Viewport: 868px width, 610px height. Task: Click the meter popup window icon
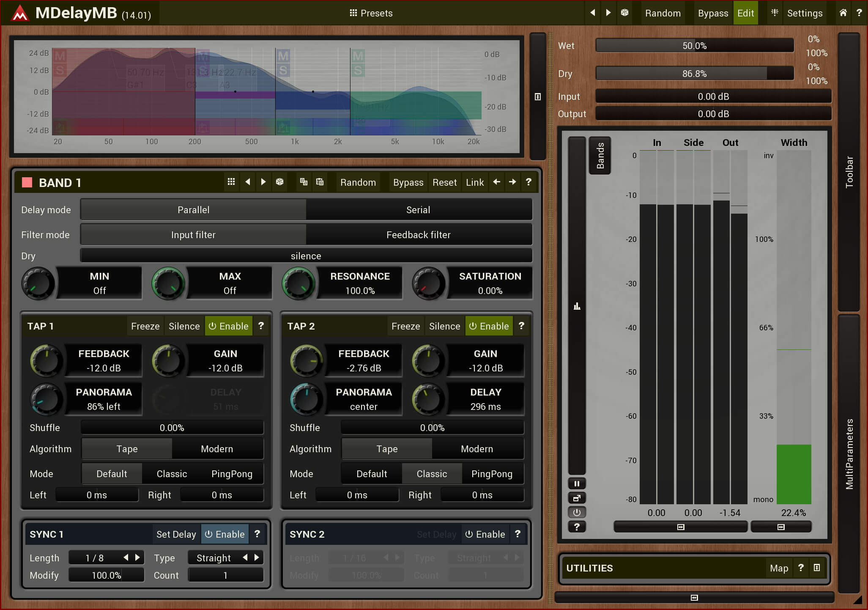pos(577,498)
